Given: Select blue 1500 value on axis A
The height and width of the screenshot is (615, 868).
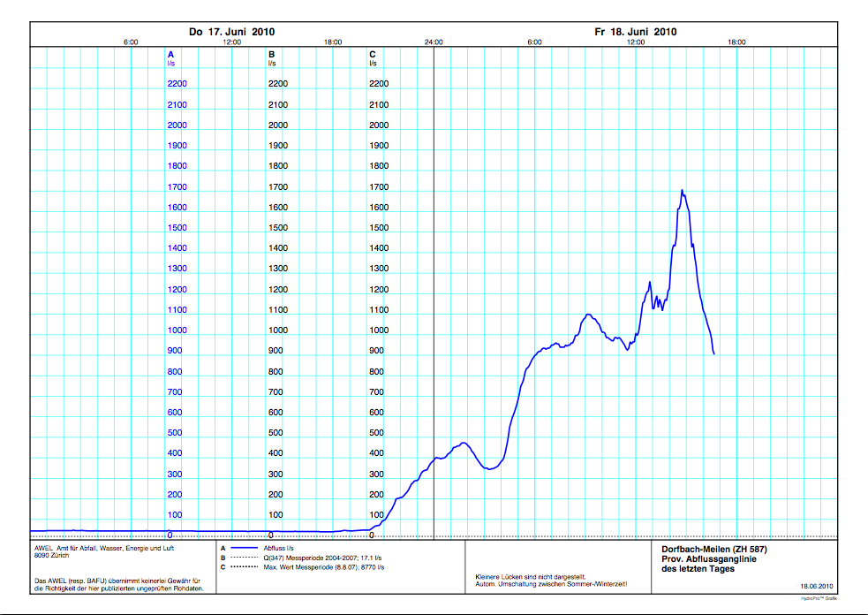Looking at the screenshot, I should point(177,228).
